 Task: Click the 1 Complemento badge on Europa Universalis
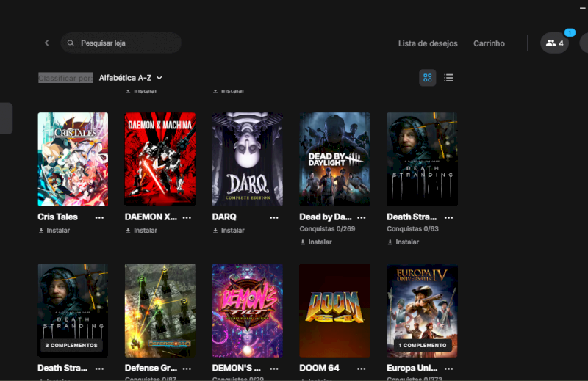(423, 346)
